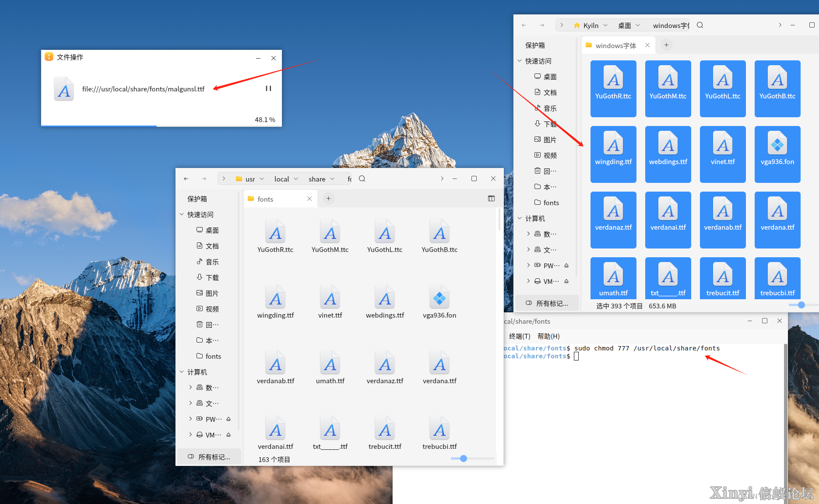Select wingding.ttf in fonts window
The height and width of the screenshot is (504, 819).
click(275, 302)
